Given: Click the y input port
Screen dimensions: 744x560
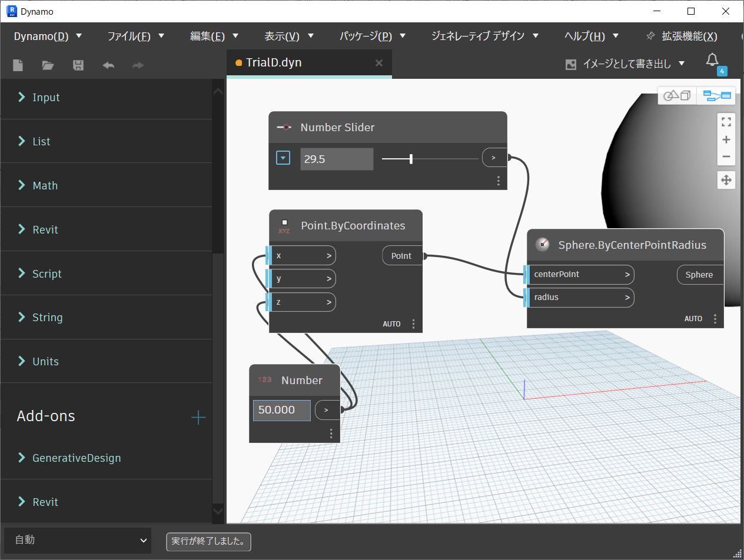Looking at the screenshot, I should pyautogui.click(x=301, y=279).
